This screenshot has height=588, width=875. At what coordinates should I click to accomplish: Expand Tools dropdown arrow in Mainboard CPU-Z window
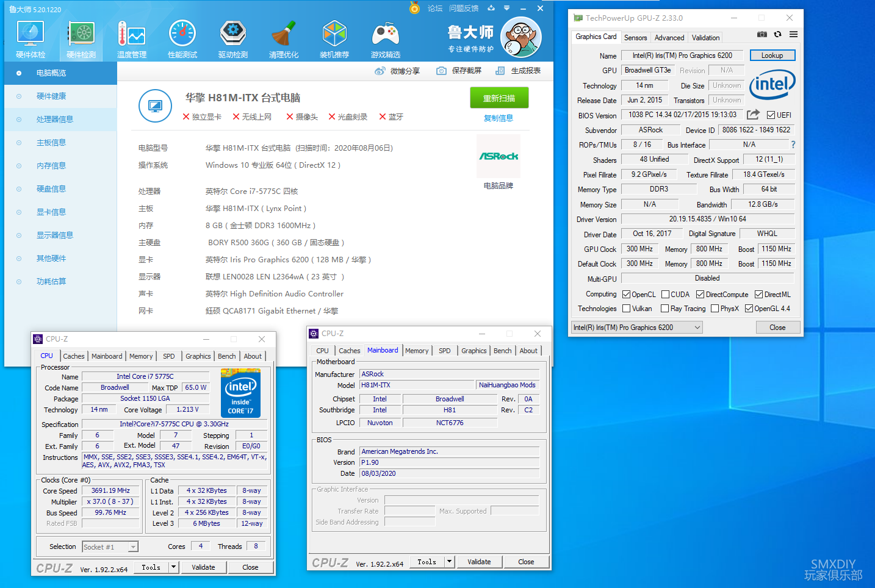449,562
